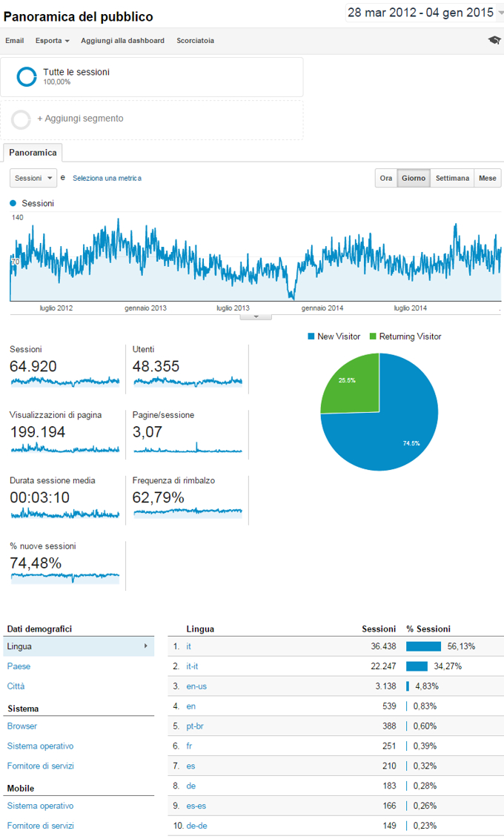The width and height of the screenshot is (504, 839).
Task: Click the Tutte le sessioni segment circle icon
Action: 26,76
